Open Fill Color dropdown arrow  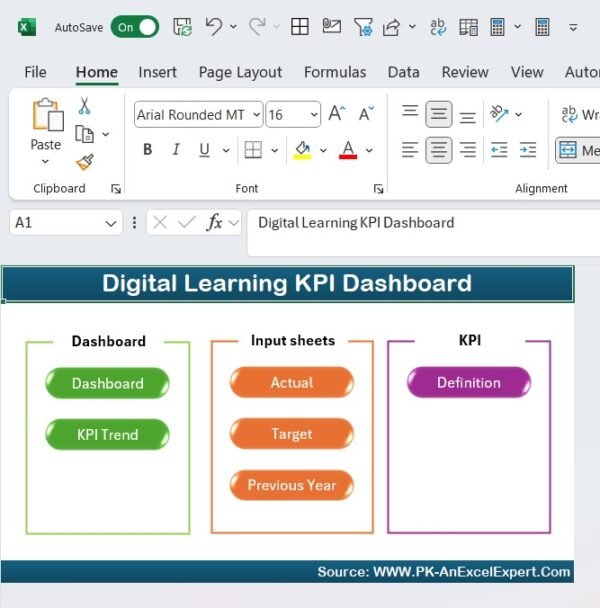pos(323,150)
